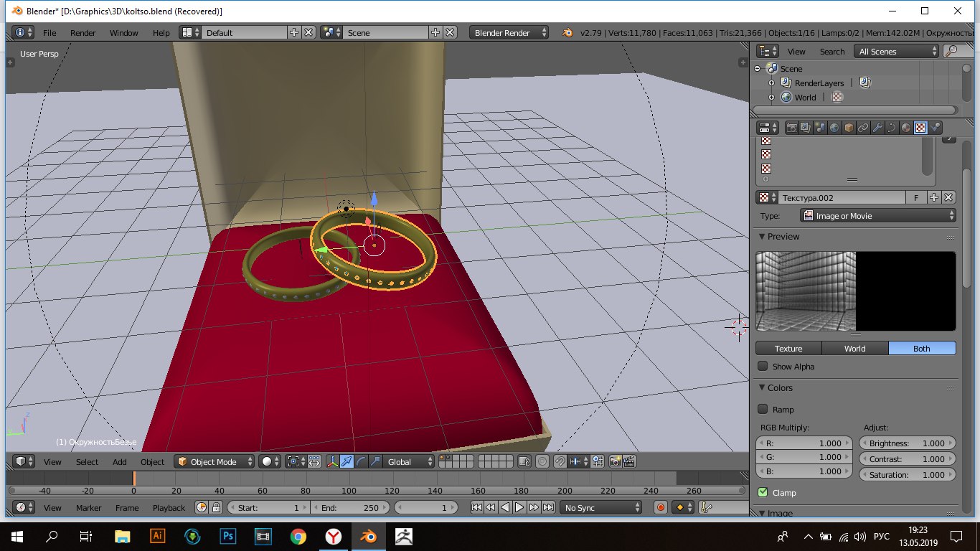This screenshot has height=551, width=980.
Task: Expand the RenderLayers tree item
Action: [x=771, y=83]
